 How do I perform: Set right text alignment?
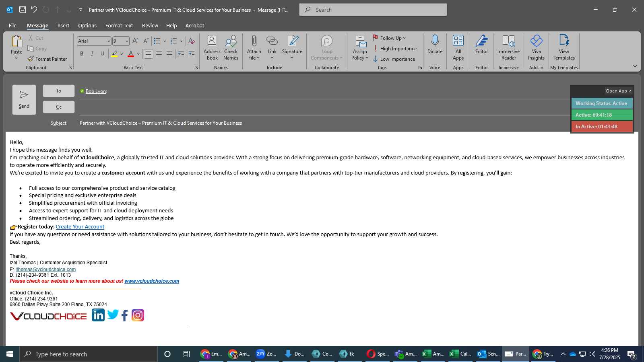pyautogui.click(x=169, y=53)
